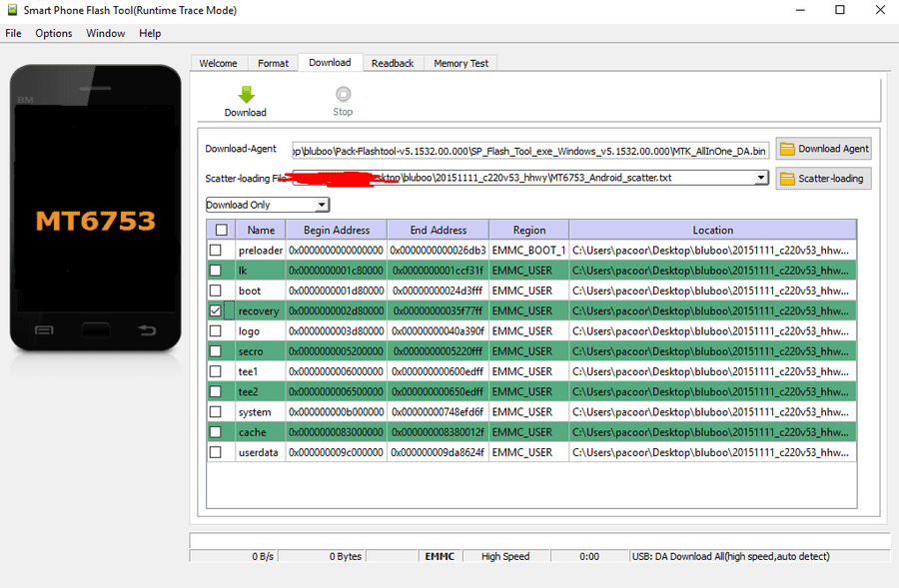Click the preloader Location path cell
Viewport: 899px width, 588px height.
[712, 250]
